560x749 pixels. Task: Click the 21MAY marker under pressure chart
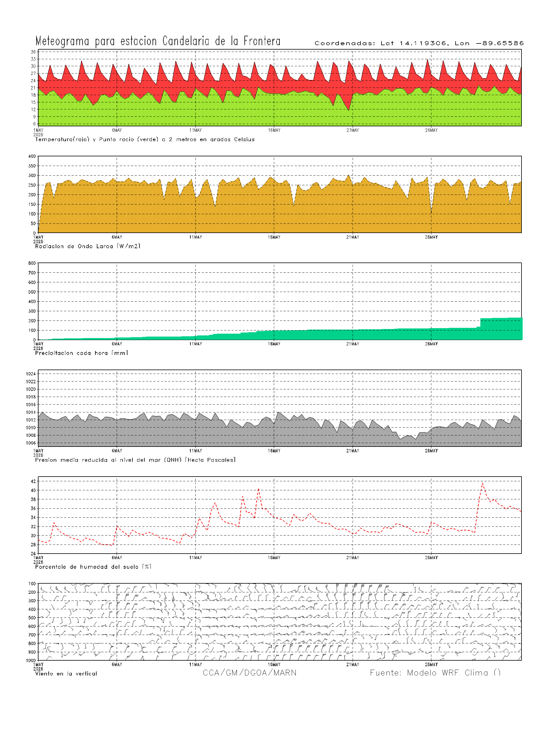[x=352, y=451]
